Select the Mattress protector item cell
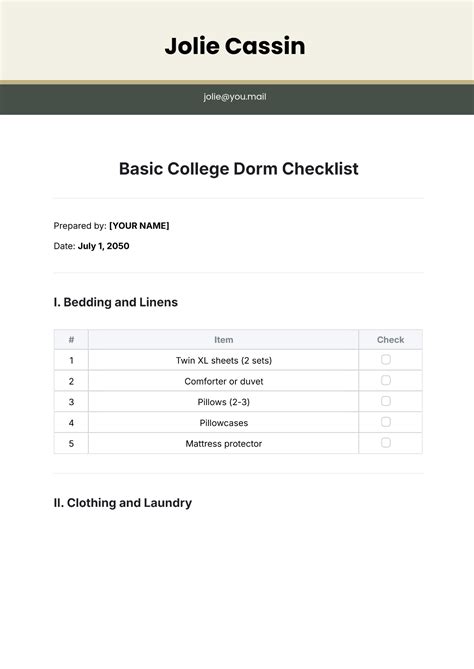 pyautogui.click(x=224, y=444)
